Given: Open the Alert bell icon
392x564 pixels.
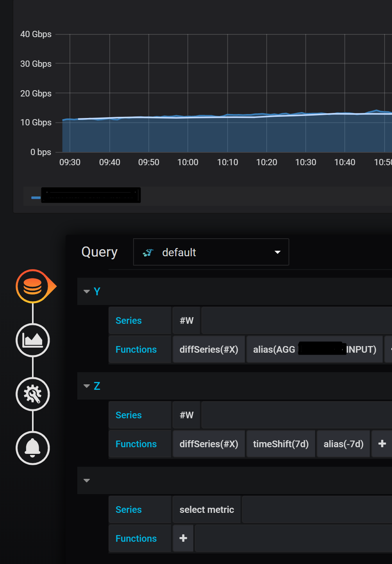Looking at the screenshot, I should pyautogui.click(x=33, y=448).
